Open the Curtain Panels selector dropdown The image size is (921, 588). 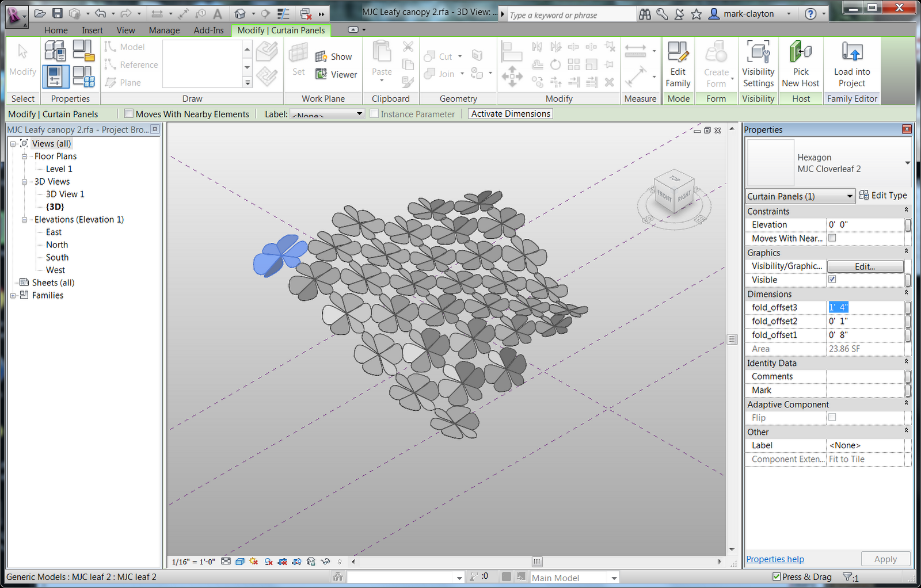pyautogui.click(x=799, y=196)
